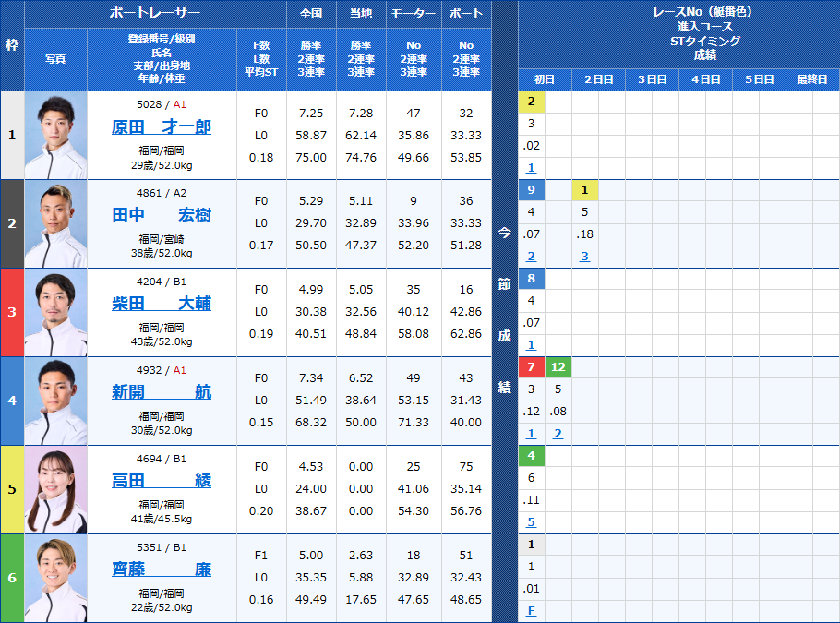This screenshot has width=840, height=623.
Task: Click the 初日 column header
Action: 545,79
